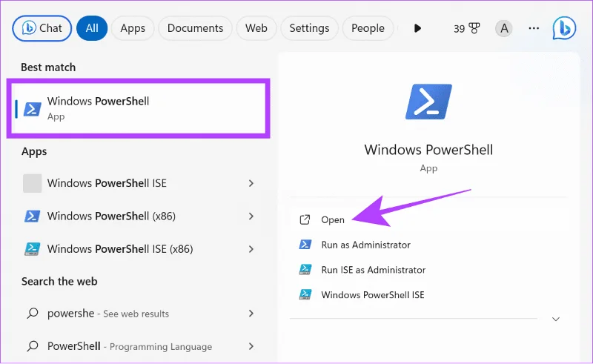Select Windows PowerShell ISE app result
593x364 pixels.
coord(139,183)
